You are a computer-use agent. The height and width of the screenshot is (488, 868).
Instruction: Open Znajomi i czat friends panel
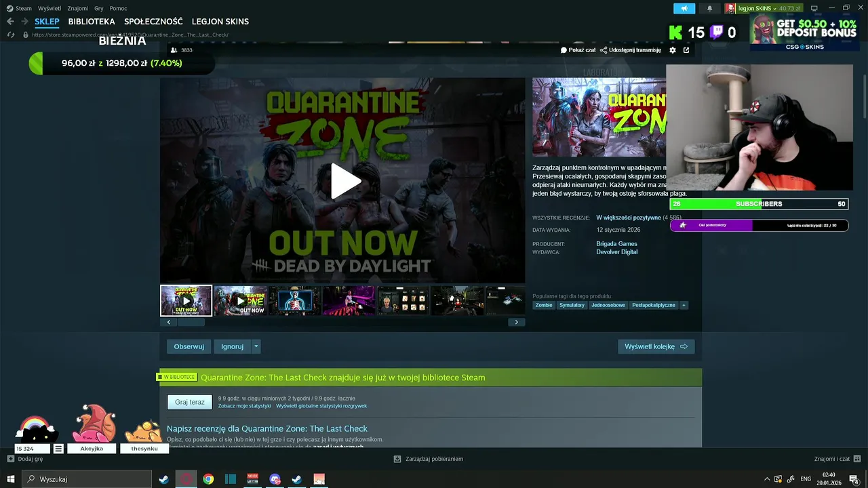pos(837,459)
